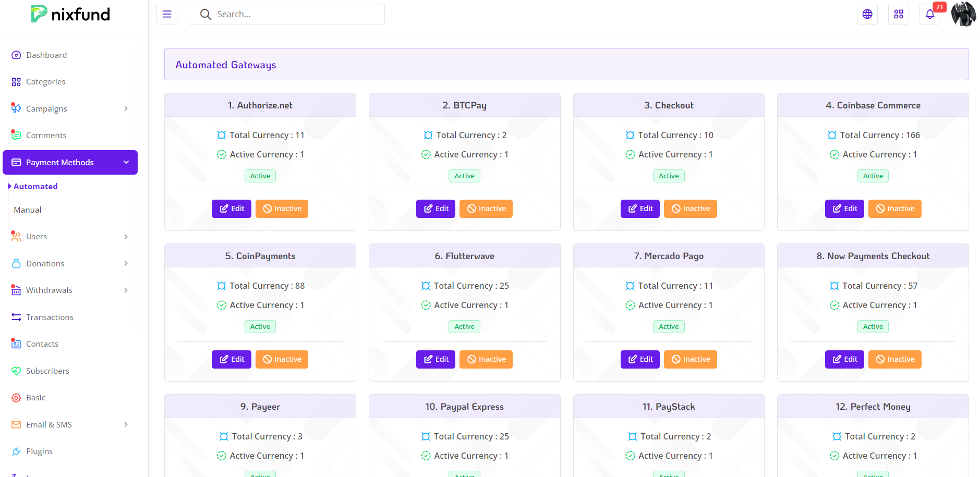Select the Manual payment methods submenu
The height and width of the screenshot is (477, 980).
[x=28, y=210]
